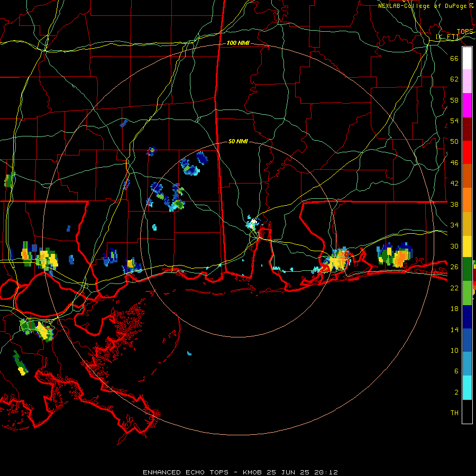Image resolution: width=476 pixels, height=476 pixels.
Task: Click the white swatch in the tops legend
Action: 467,58
